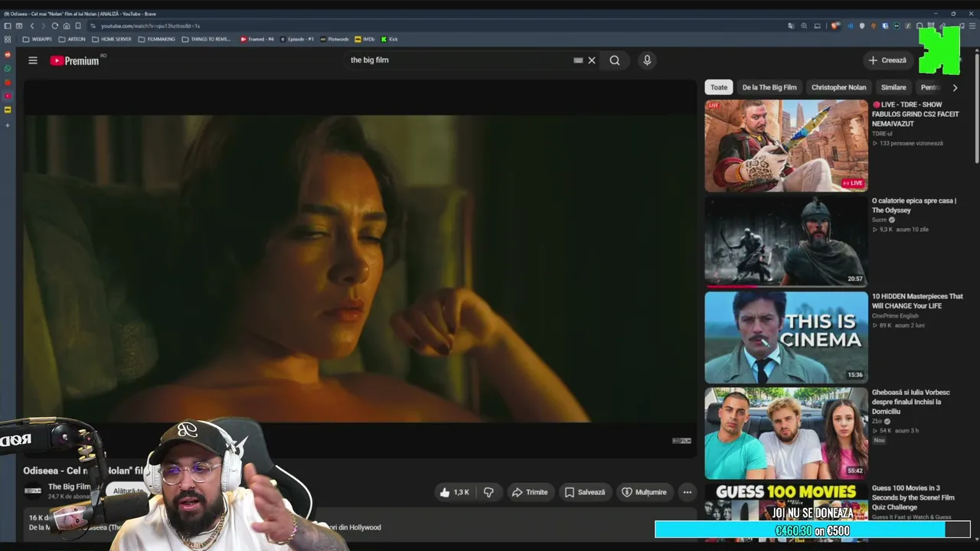Viewport: 980px width, 551px height.
Task: Open the THIS IS CINEMA thumbnail
Action: pyautogui.click(x=786, y=337)
